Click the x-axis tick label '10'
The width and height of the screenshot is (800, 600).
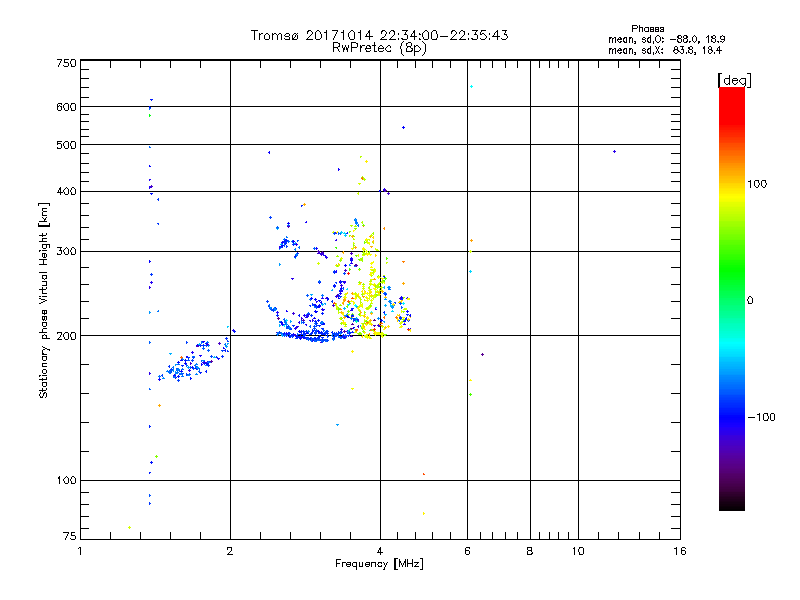point(578,551)
